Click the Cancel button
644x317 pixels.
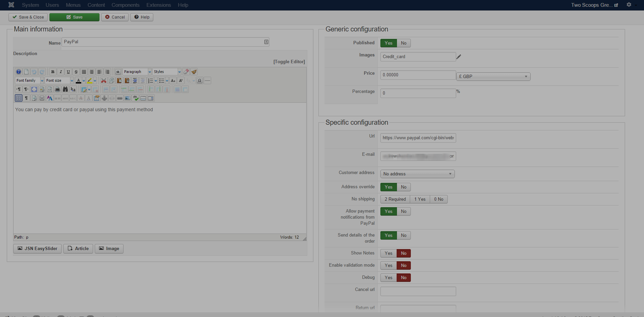point(115,17)
